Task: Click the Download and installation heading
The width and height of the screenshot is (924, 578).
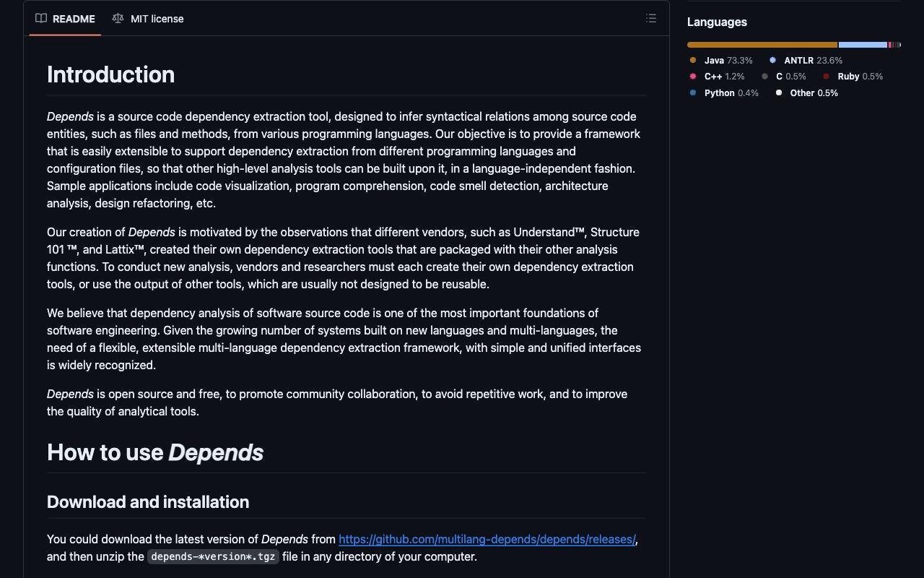Action: click(148, 502)
